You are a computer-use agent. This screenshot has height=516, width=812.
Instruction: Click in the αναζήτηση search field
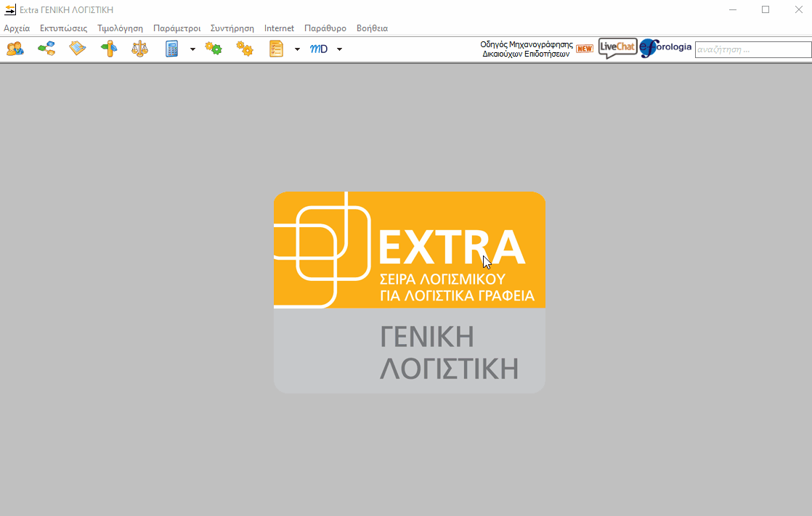point(752,49)
